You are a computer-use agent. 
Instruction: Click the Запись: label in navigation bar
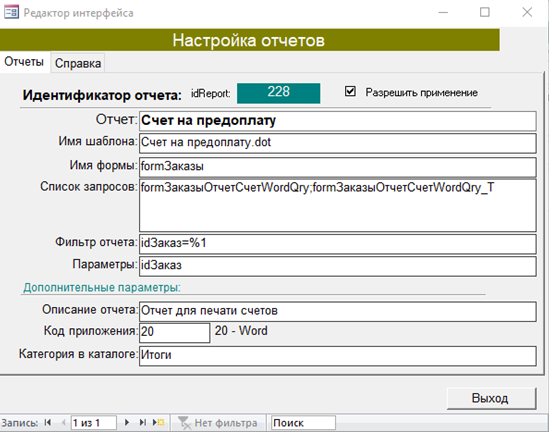click(x=20, y=423)
